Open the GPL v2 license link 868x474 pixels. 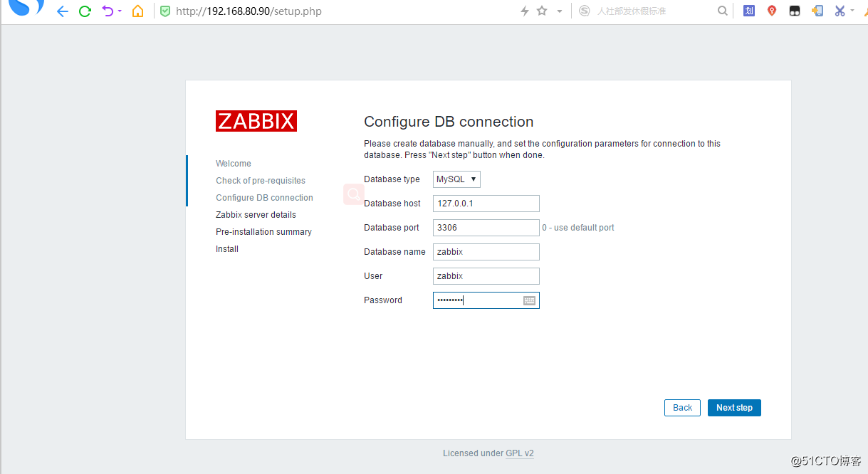point(520,453)
